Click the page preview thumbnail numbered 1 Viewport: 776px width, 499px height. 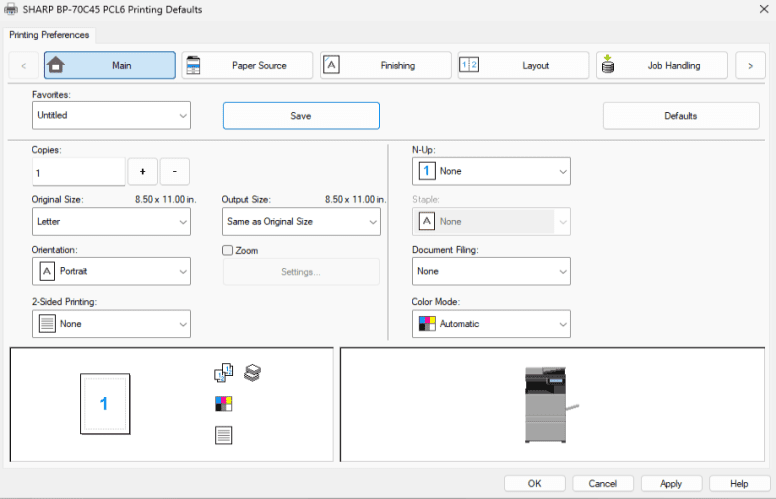click(105, 404)
